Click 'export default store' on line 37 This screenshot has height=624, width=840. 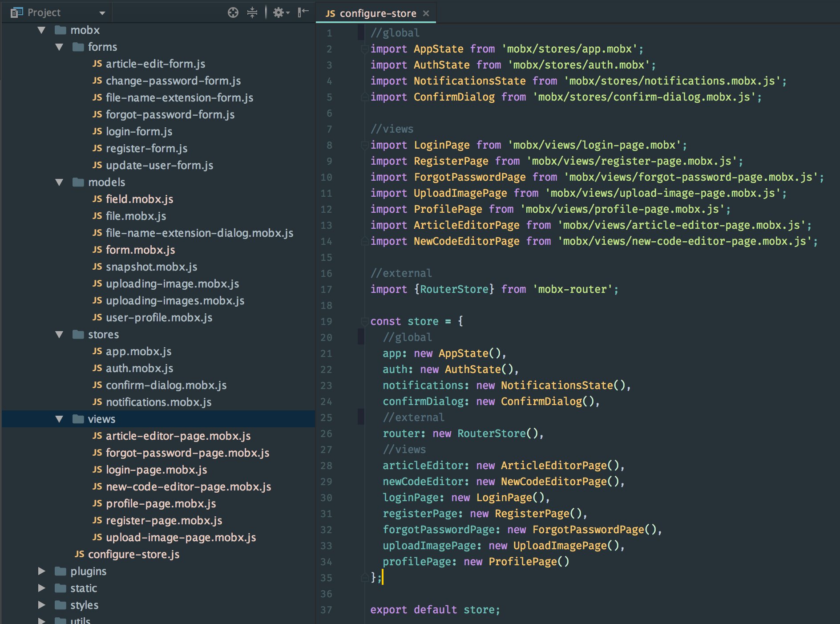(x=435, y=610)
